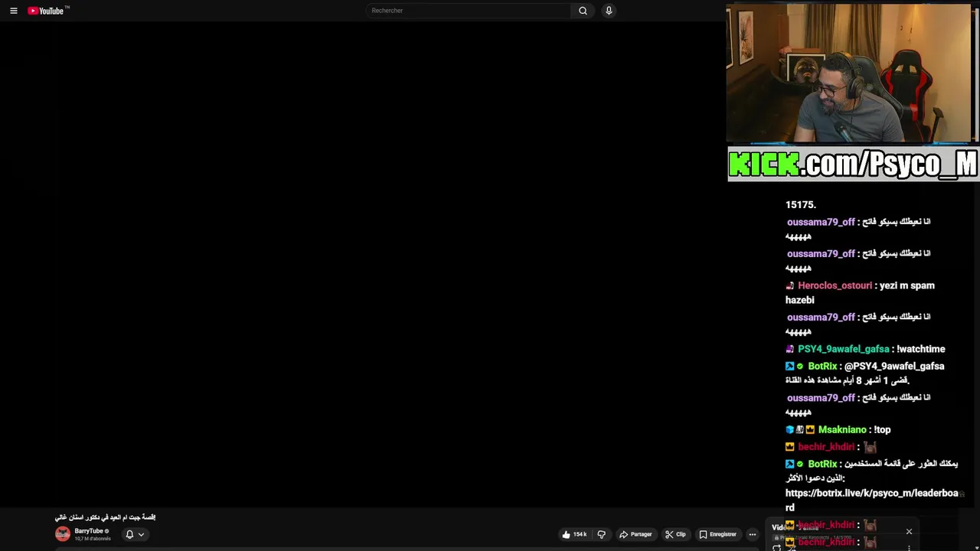Close the small Video popup with X

tap(909, 532)
